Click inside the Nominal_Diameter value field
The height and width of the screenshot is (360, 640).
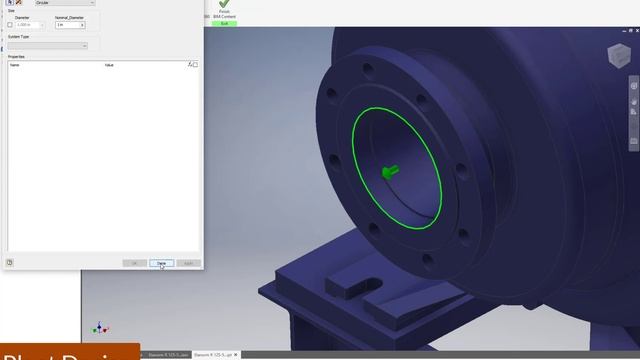(67, 25)
